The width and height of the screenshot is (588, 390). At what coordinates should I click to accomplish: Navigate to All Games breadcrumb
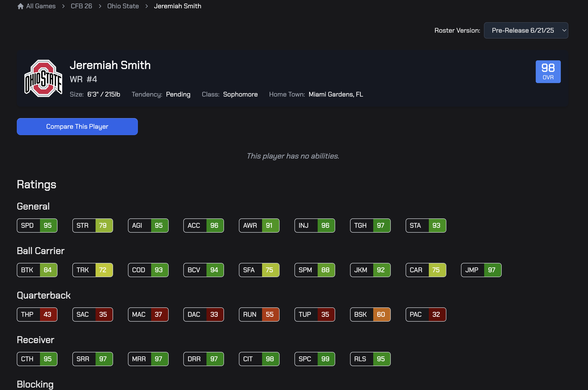(41, 6)
